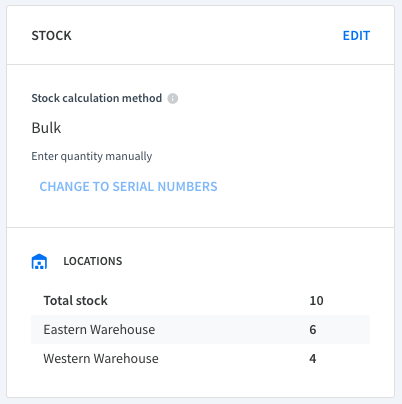Select the Eastern Warehouse location name
The height and width of the screenshot is (404, 402).
coord(99,330)
